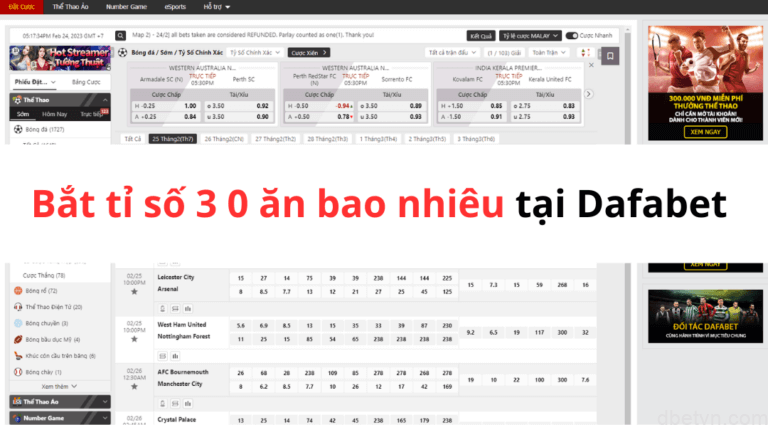
Task: Click the (1 / 103) Giải button
Action: coord(504,52)
